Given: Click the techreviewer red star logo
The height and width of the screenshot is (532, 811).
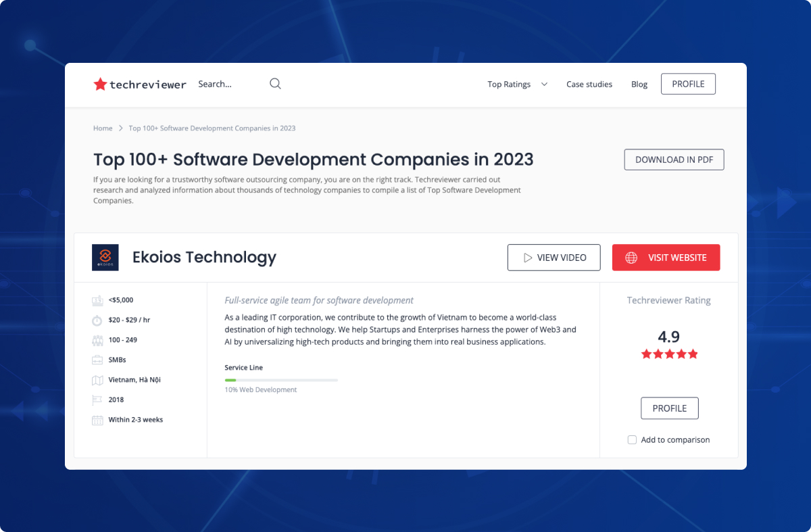Looking at the screenshot, I should (100, 84).
